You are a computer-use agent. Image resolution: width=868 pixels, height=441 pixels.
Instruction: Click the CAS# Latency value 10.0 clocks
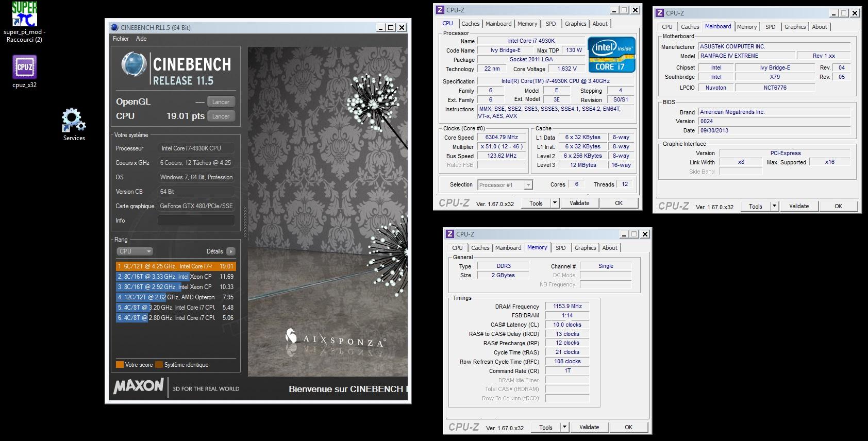click(567, 325)
